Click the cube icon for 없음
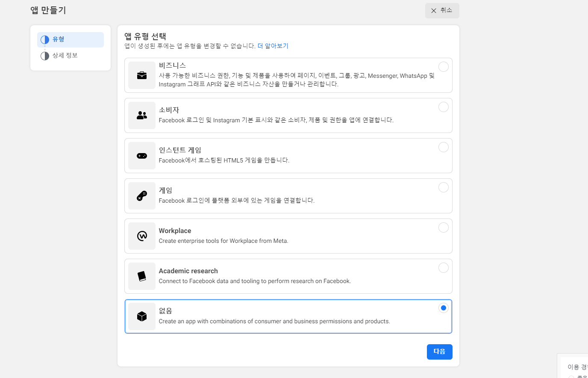Screen dimensions: 588x378 click(x=142, y=316)
